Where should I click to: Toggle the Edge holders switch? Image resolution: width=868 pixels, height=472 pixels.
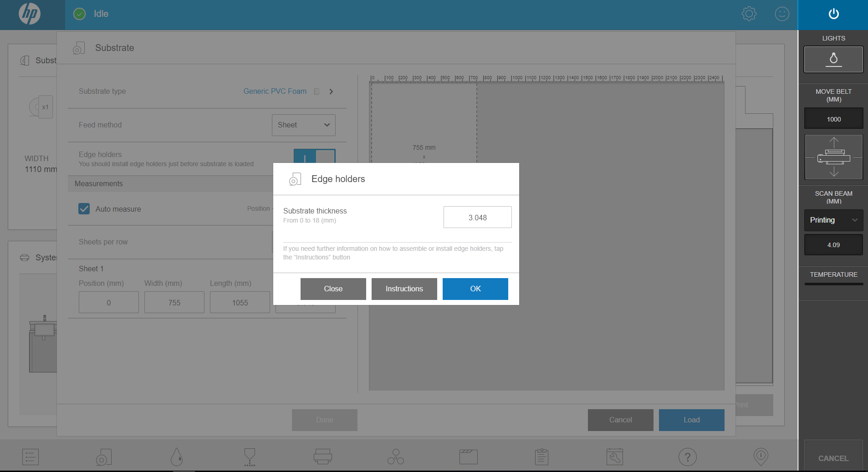[x=315, y=156]
